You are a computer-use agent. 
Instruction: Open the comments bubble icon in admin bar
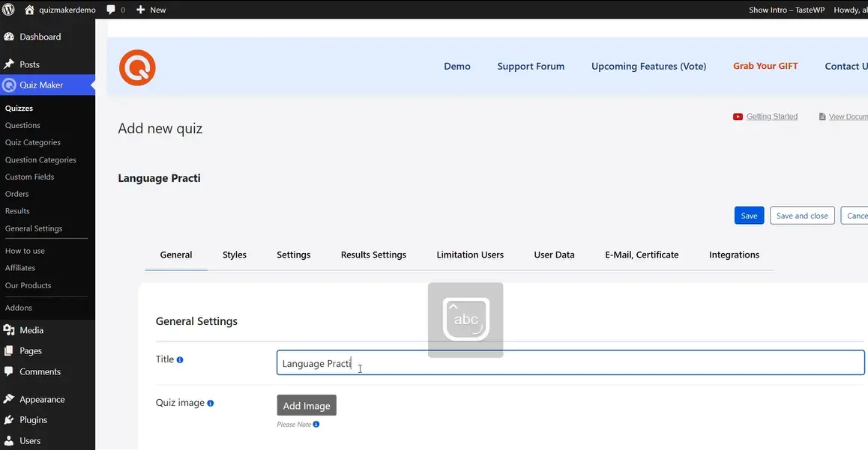[112, 10]
